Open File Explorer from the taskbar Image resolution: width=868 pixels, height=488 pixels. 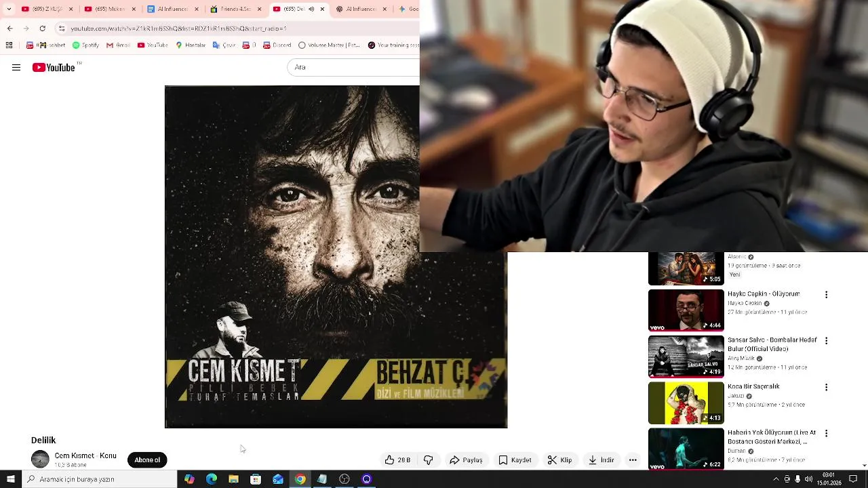click(233, 479)
